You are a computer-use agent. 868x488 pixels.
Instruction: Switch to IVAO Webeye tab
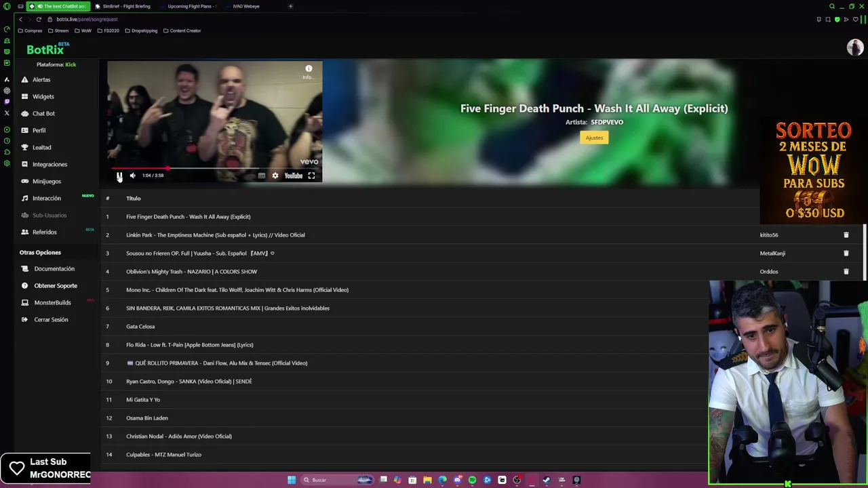[x=246, y=6]
